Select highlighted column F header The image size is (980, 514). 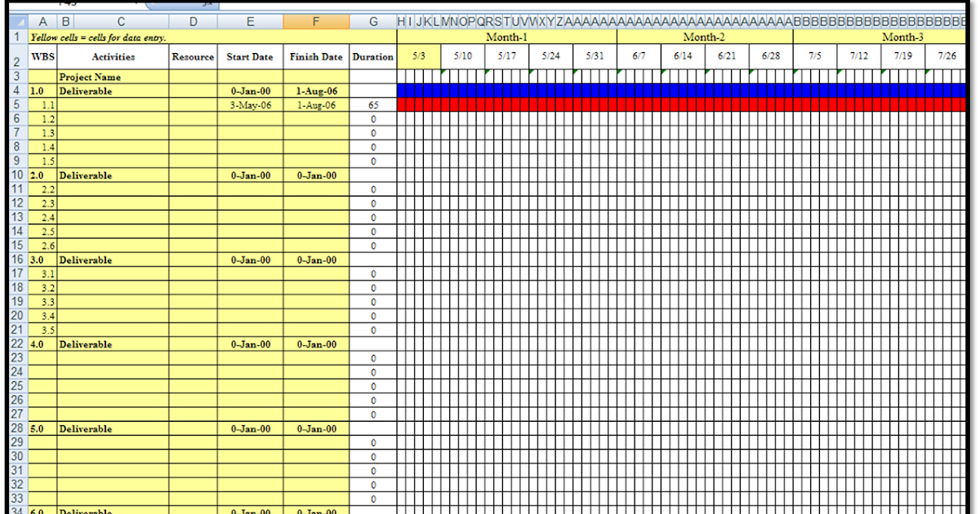coord(316,22)
